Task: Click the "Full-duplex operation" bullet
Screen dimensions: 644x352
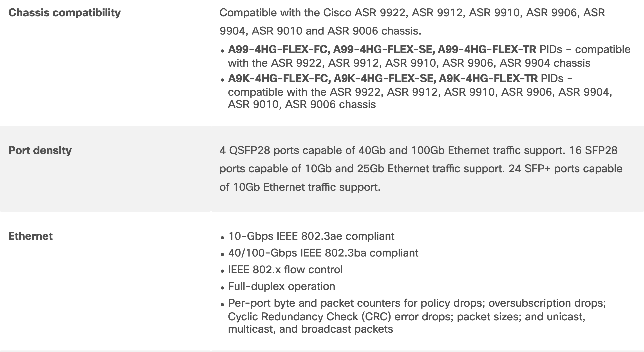Action: pyautogui.click(x=282, y=286)
